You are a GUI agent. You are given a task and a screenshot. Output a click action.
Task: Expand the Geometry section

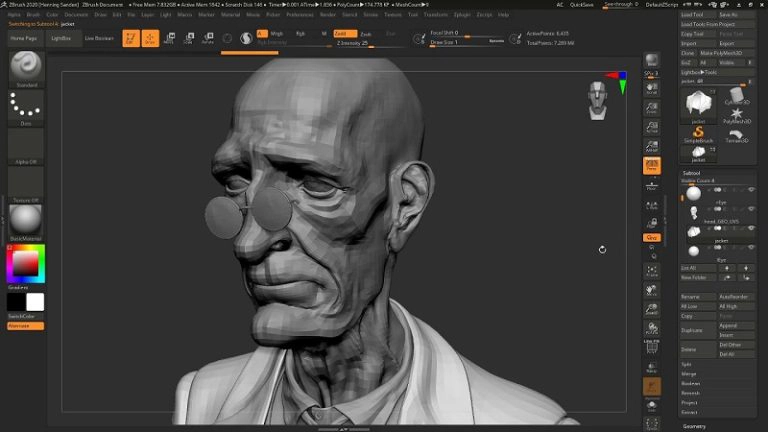(695, 426)
